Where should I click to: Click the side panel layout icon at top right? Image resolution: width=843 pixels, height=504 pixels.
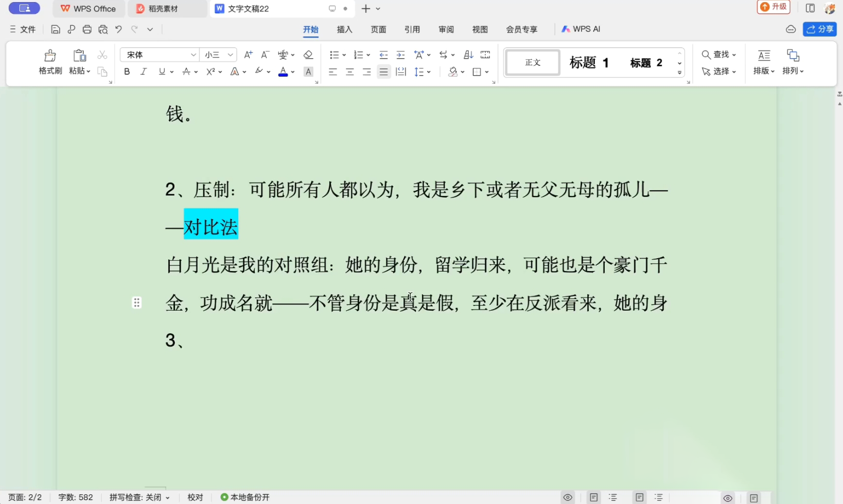click(810, 8)
